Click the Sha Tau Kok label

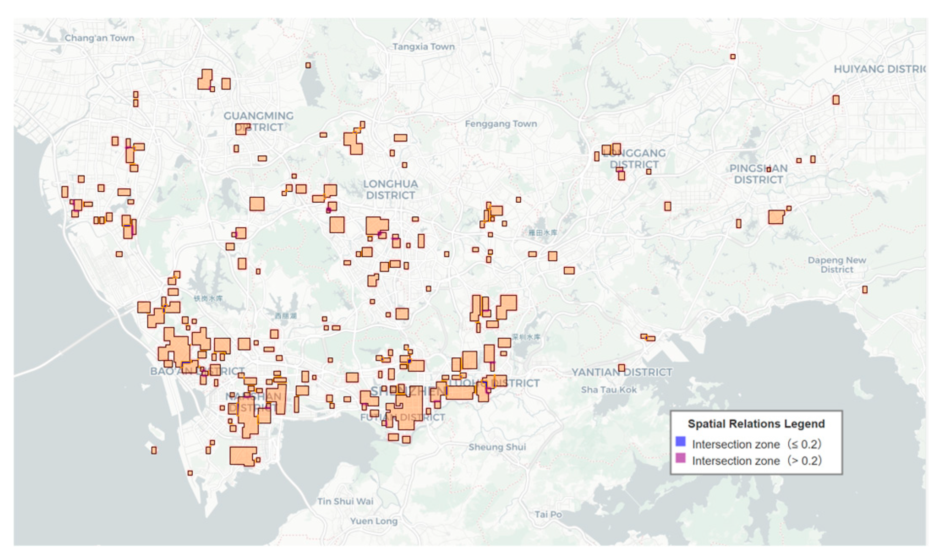coord(608,390)
